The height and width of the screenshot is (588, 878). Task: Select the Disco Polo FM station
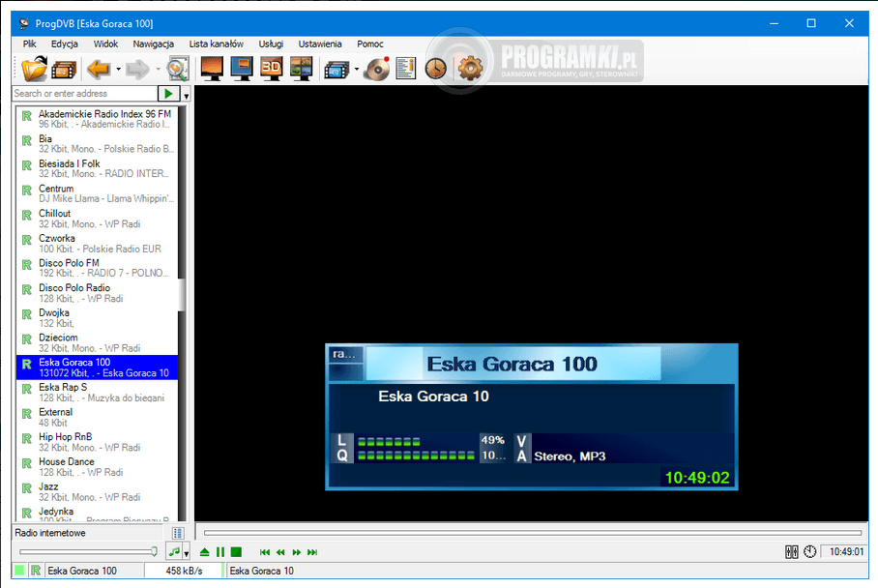click(97, 268)
